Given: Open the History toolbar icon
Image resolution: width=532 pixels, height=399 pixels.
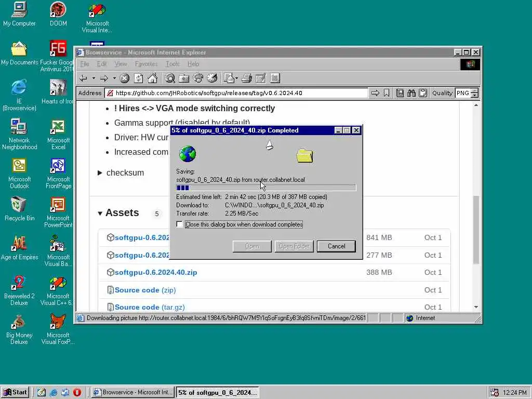Looking at the screenshot, I should click(212, 78).
